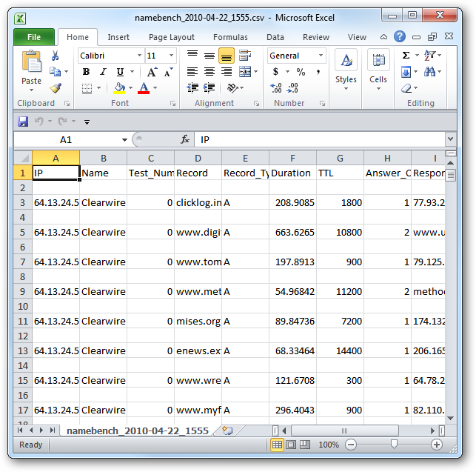Toggle Bold formatting
This screenshot has height=472, width=476.
tap(86, 72)
